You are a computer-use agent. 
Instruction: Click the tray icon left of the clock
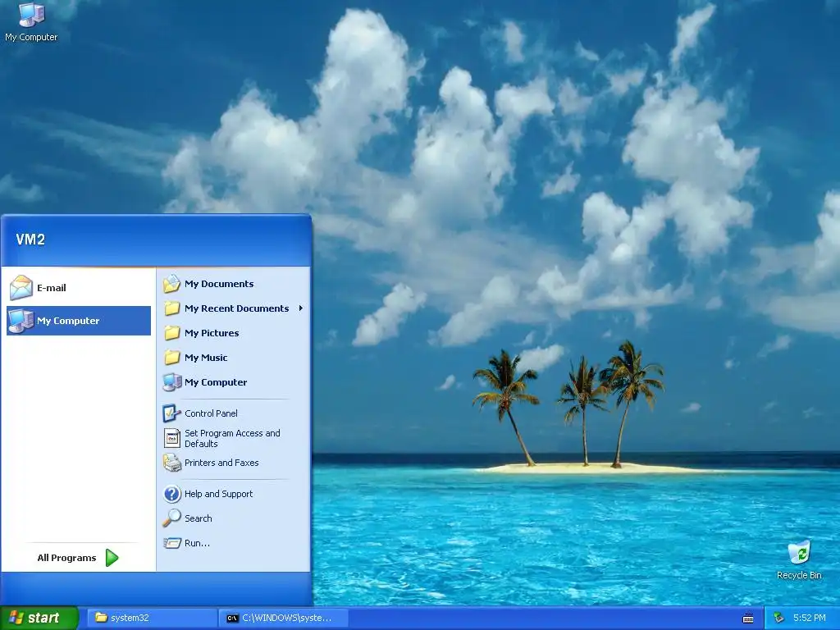(778, 619)
